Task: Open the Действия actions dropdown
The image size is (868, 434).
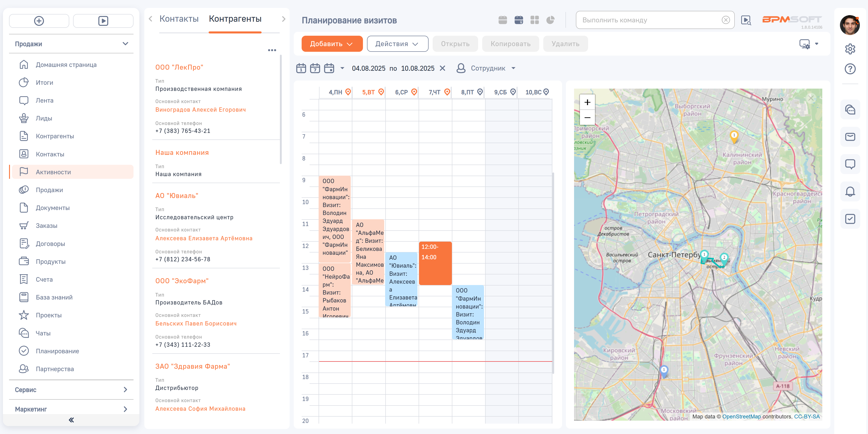Action: tap(397, 44)
